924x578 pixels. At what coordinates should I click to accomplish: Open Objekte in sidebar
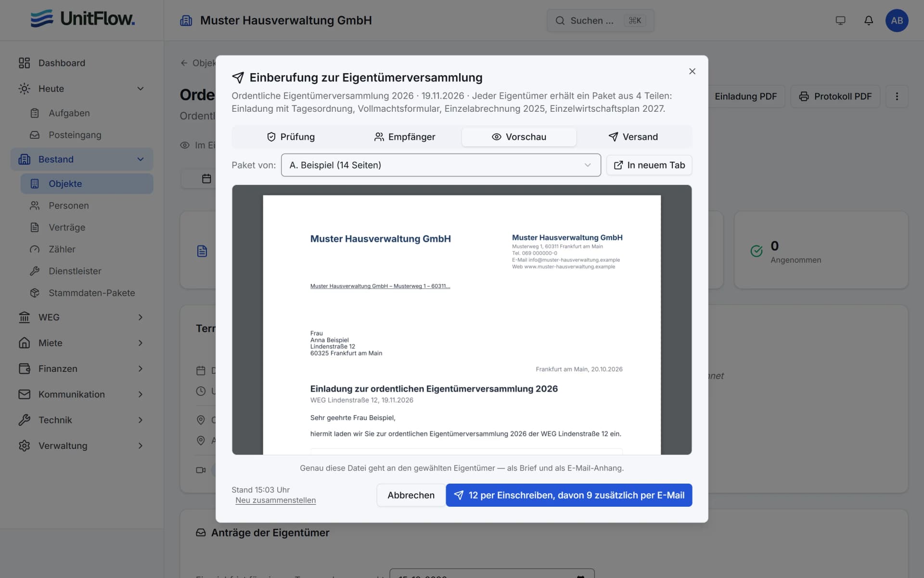[x=87, y=184]
